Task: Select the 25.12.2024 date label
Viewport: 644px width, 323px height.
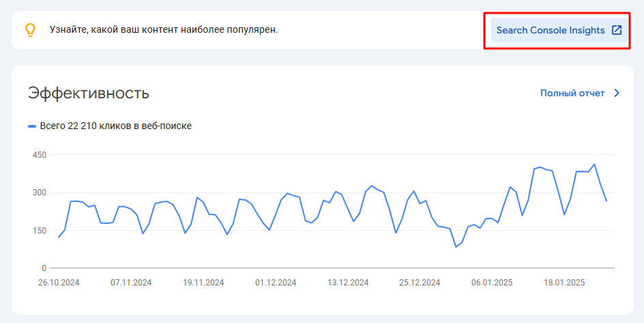Action: click(420, 283)
